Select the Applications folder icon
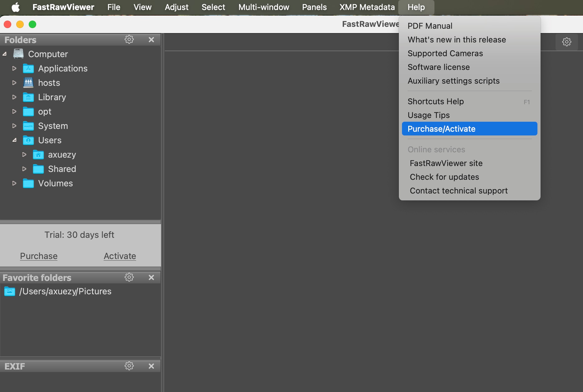 click(x=28, y=68)
